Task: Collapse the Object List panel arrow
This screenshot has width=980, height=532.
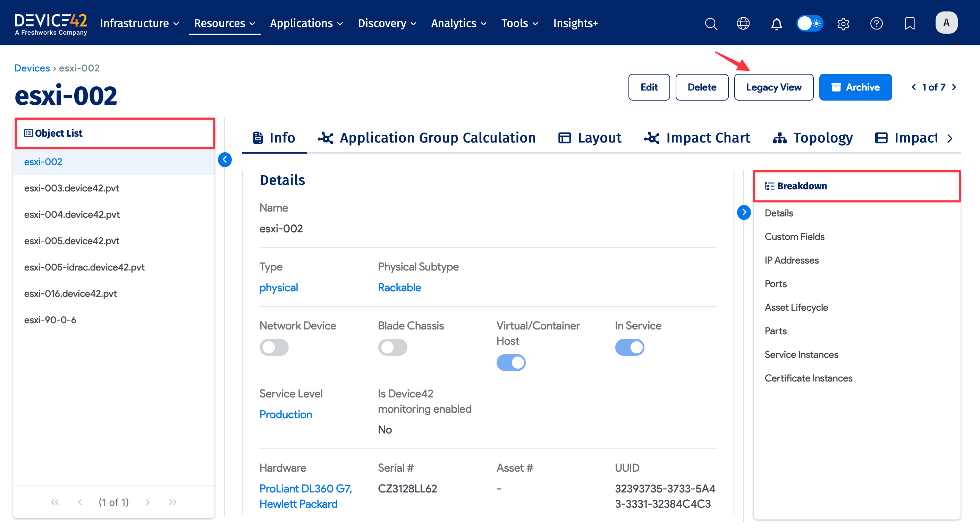Action: click(225, 159)
